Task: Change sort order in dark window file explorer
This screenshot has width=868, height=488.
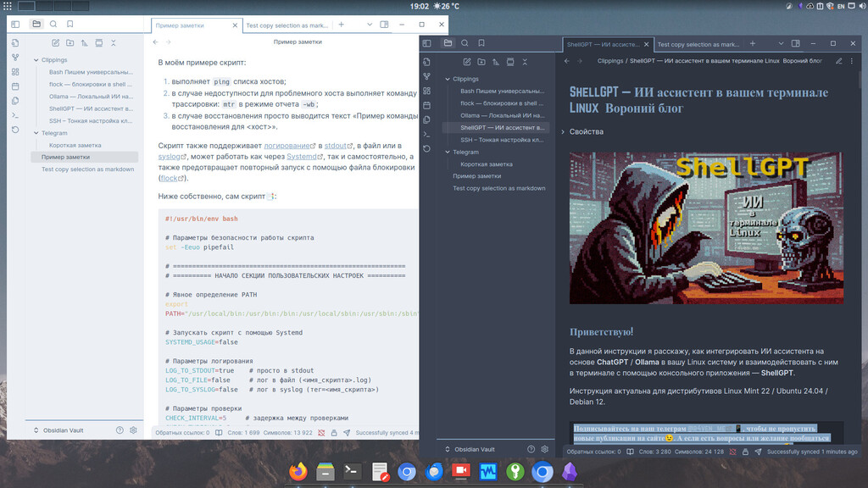Action: tap(496, 62)
